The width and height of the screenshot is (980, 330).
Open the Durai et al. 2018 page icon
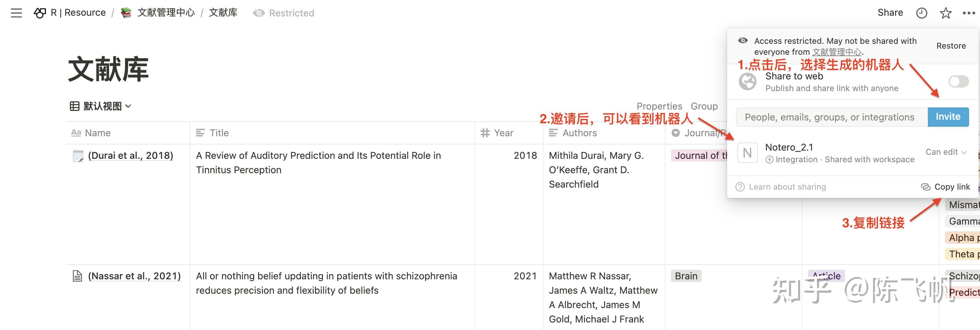pos(77,156)
